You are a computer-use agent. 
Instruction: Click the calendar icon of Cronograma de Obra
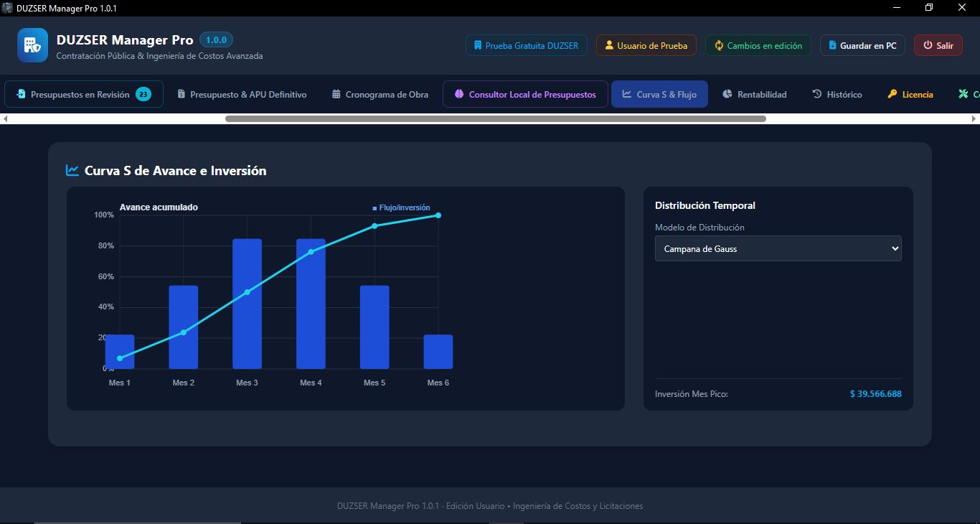click(336, 95)
